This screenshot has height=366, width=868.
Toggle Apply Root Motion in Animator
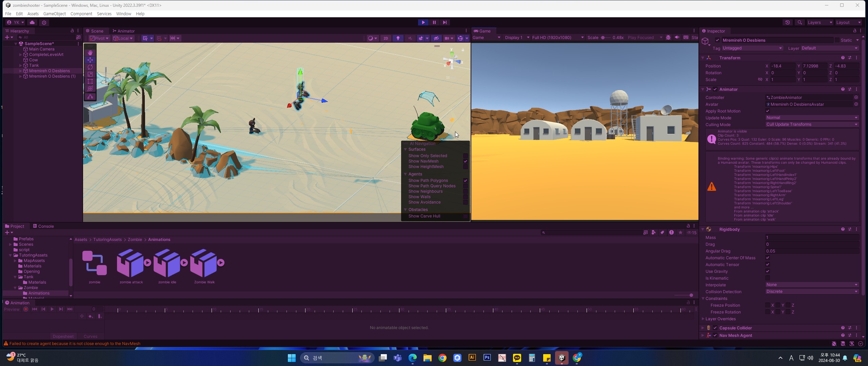point(768,111)
